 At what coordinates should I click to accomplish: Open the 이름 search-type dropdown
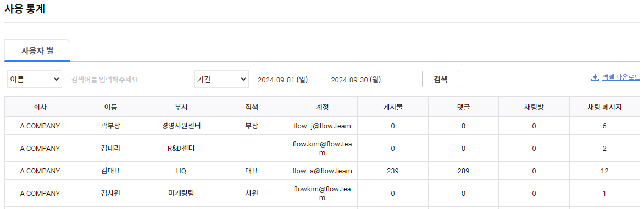[35, 79]
